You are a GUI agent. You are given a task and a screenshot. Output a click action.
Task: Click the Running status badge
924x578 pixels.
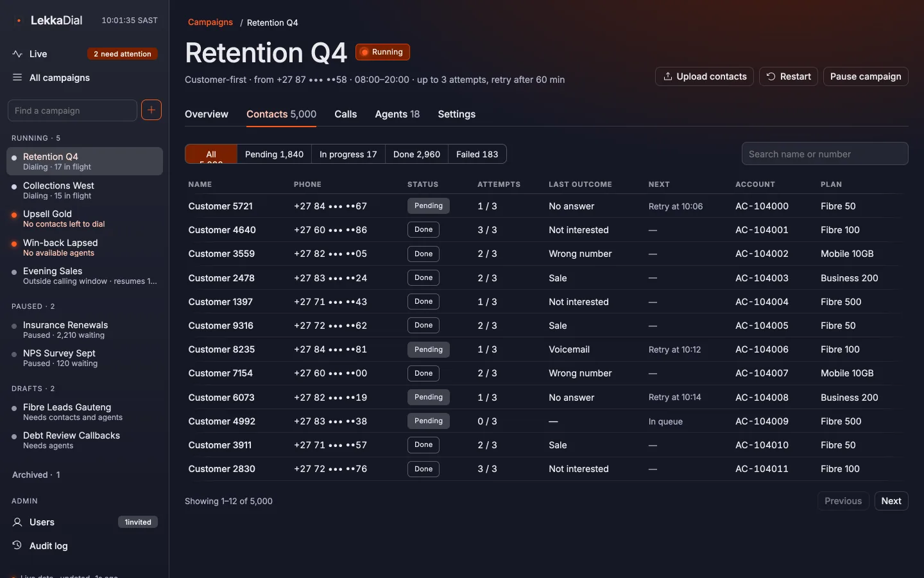click(x=382, y=52)
